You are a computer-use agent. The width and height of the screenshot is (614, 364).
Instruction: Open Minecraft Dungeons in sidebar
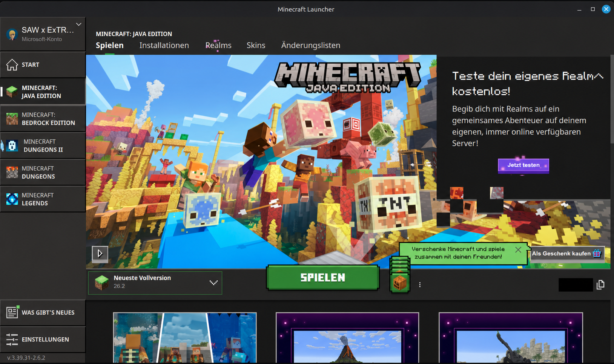pyautogui.click(x=43, y=172)
